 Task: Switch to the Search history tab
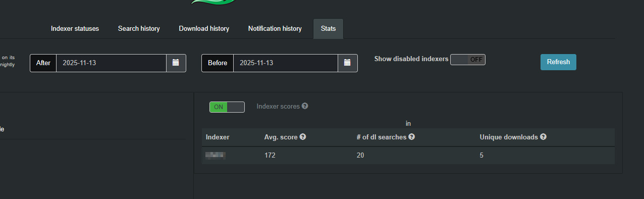click(139, 29)
